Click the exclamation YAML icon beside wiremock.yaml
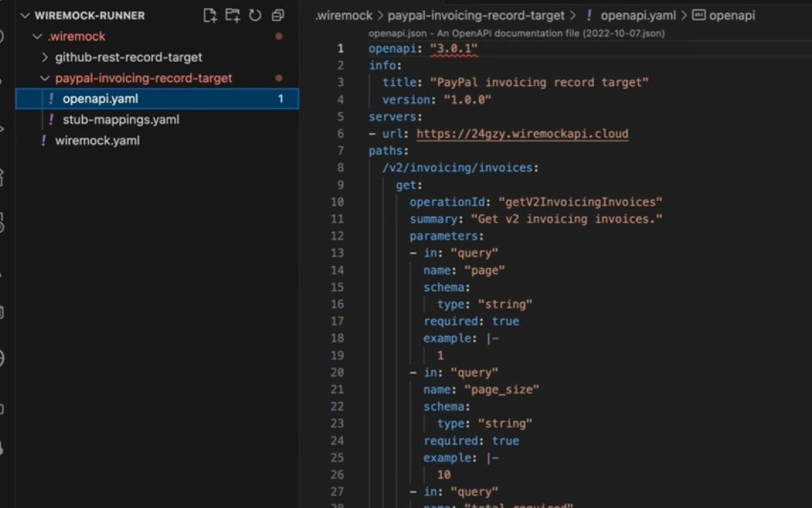The height and width of the screenshot is (508, 812). (43, 140)
